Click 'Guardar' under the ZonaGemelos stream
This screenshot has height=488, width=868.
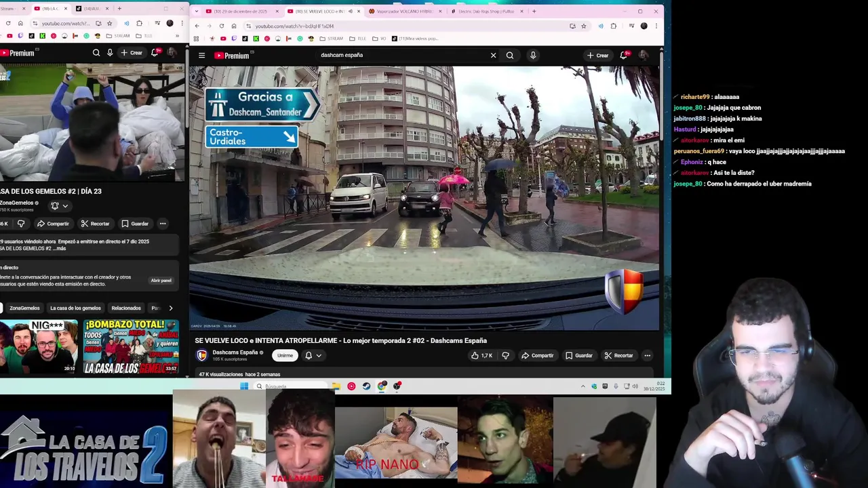[x=135, y=224]
